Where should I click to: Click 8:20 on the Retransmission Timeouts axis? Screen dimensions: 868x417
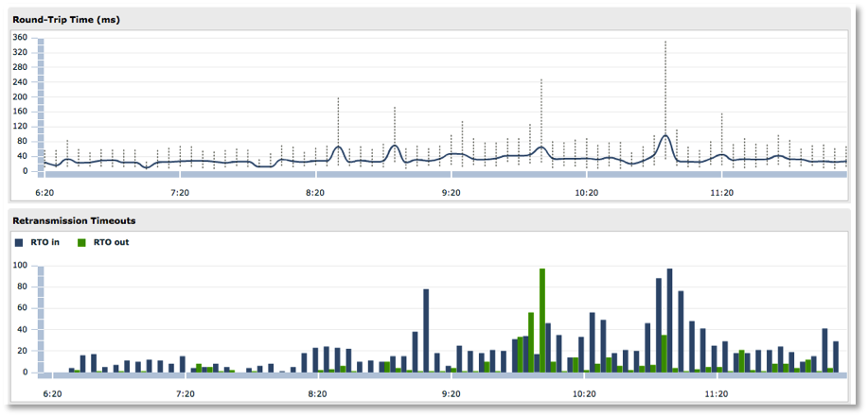318,393
